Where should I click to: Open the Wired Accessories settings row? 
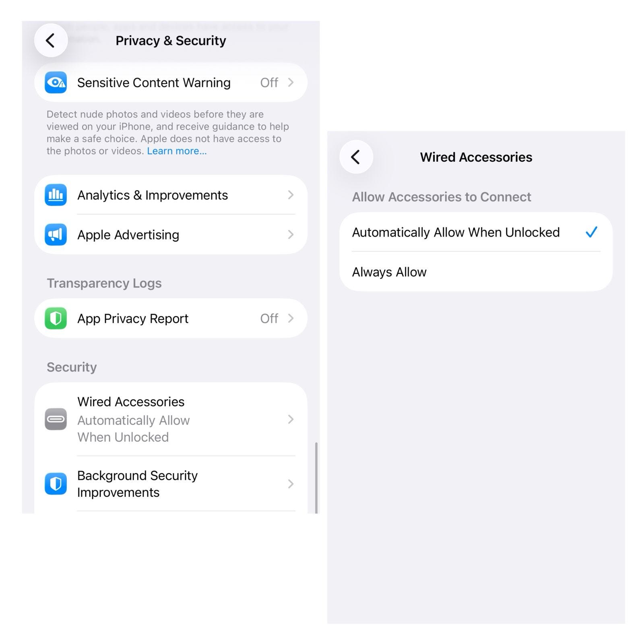pyautogui.click(x=171, y=419)
